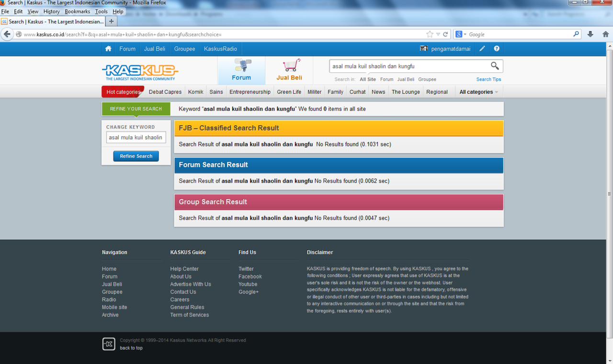Click the Kaskus footer logo icon

click(x=109, y=344)
